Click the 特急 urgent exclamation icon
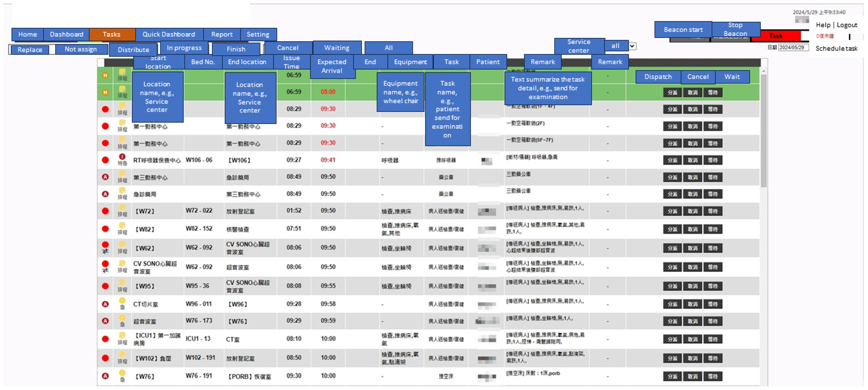This screenshot has width=868, height=390. [x=122, y=157]
